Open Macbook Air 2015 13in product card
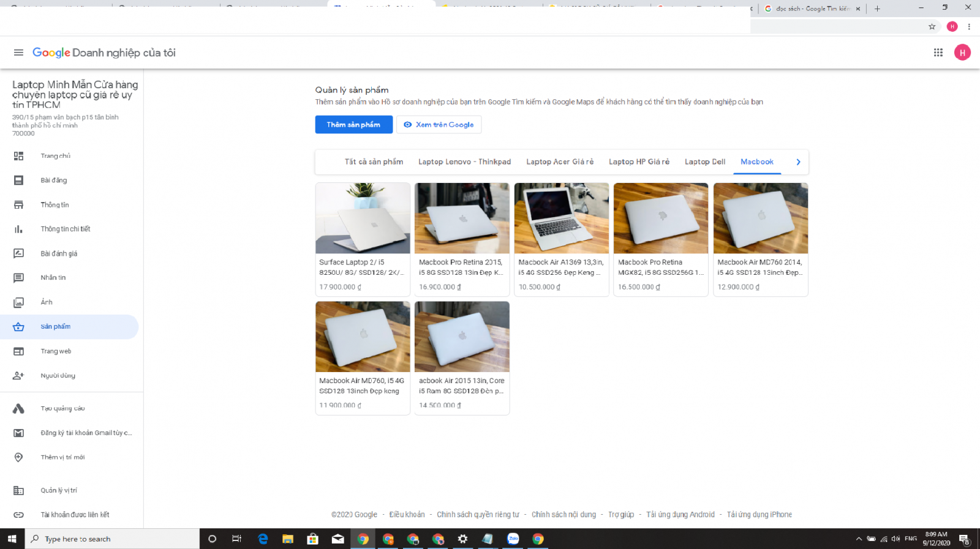Viewport: 980px width, 549px height. [x=462, y=358]
